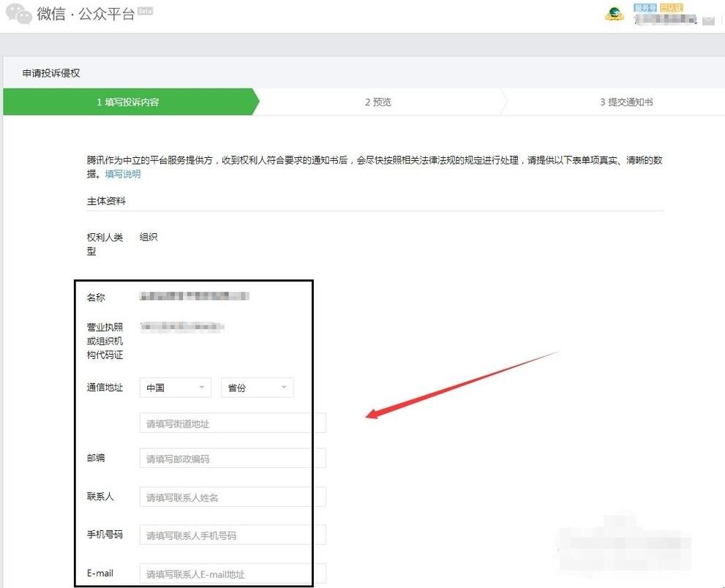
Task: Click the street address input field
Action: (x=230, y=423)
